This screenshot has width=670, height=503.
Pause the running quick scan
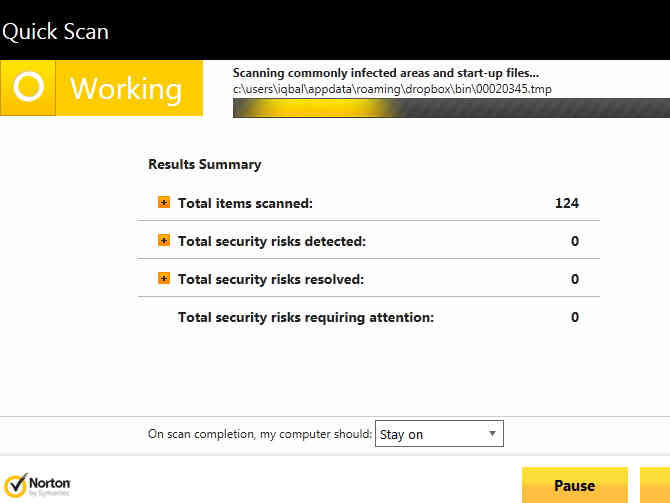click(x=574, y=485)
